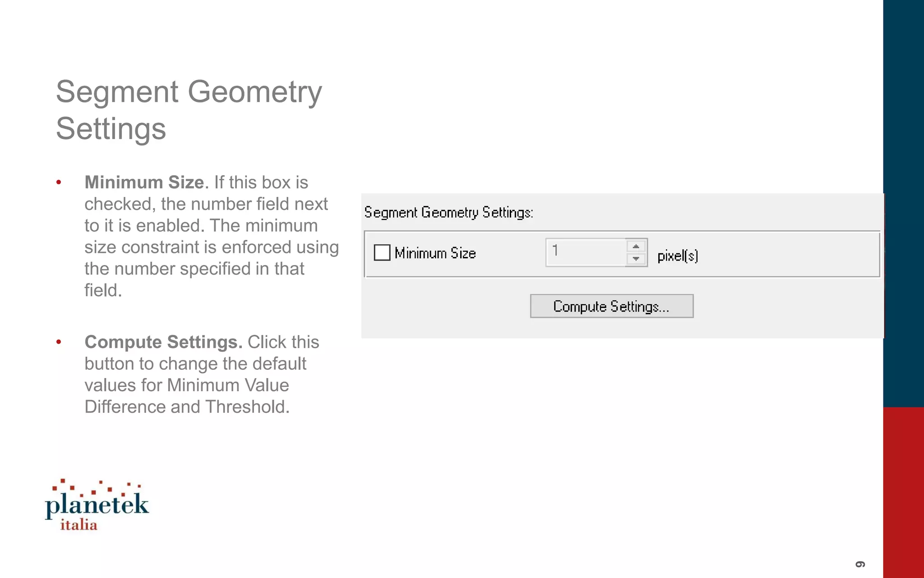Click the bold 'Compute Settings.' bullet heading
This screenshot has height=578, width=924.
163,342
